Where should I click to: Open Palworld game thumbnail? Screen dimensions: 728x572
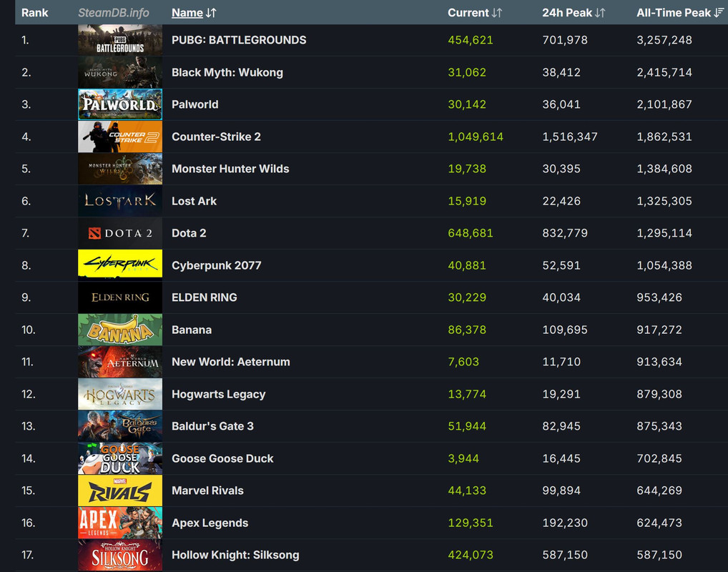tap(120, 104)
